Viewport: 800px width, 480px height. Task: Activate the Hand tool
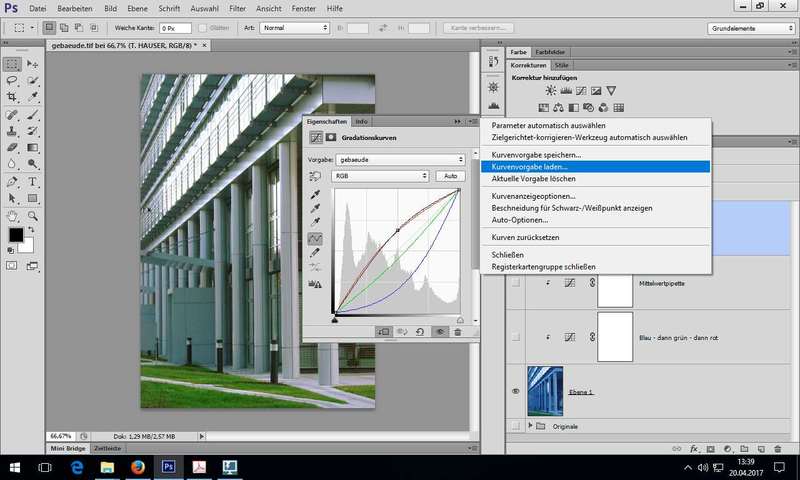(13, 215)
